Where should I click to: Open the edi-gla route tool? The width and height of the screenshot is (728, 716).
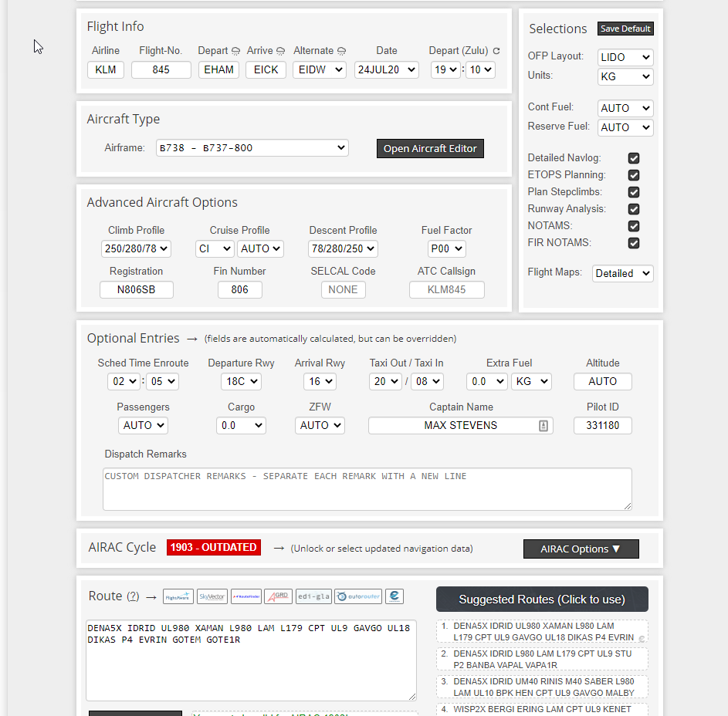313,596
